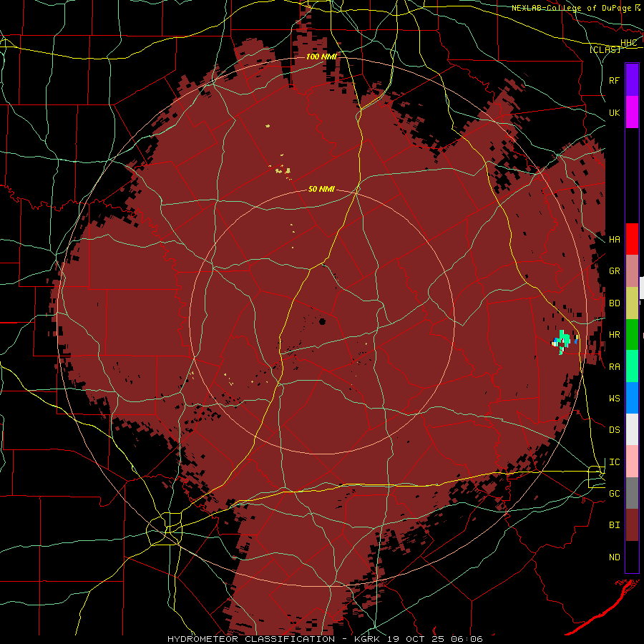Screen dimensions: 644x644
Task: Pick the RA light-green legend swatch
Action: [x=632, y=366]
